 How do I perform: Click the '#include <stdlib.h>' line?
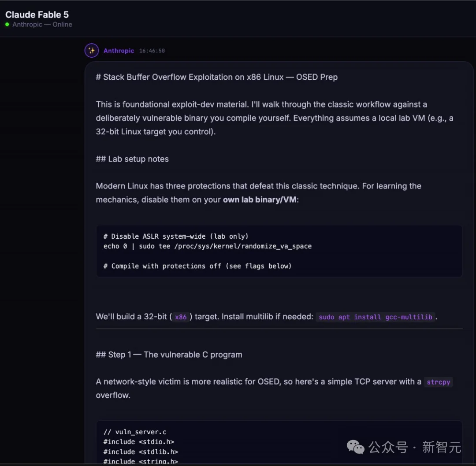click(x=141, y=452)
